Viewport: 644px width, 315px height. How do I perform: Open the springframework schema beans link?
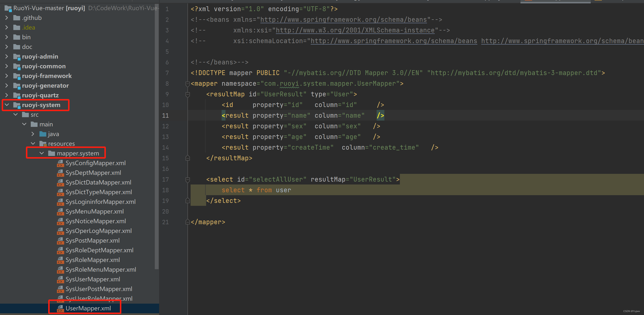[x=343, y=20]
